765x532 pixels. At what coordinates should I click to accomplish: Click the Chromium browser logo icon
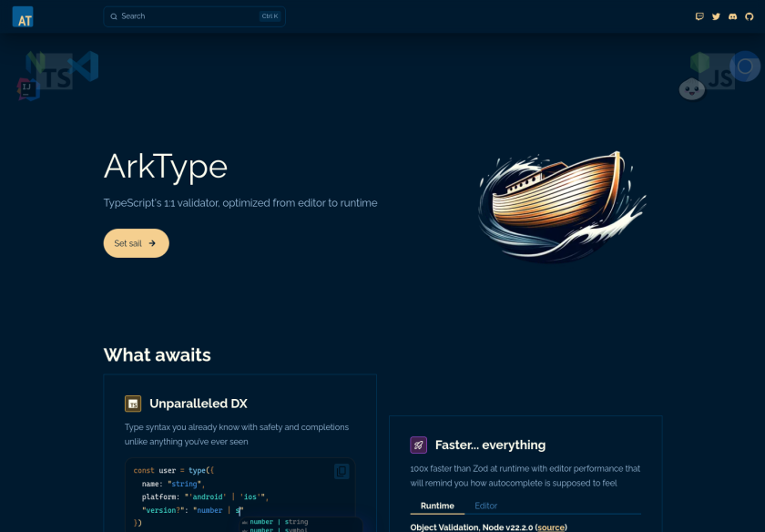745,66
